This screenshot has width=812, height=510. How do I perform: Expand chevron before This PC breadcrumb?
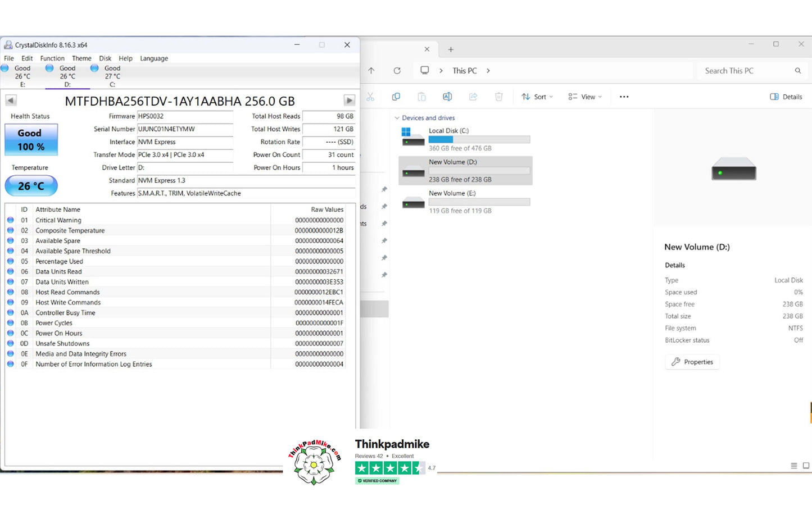point(441,71)
